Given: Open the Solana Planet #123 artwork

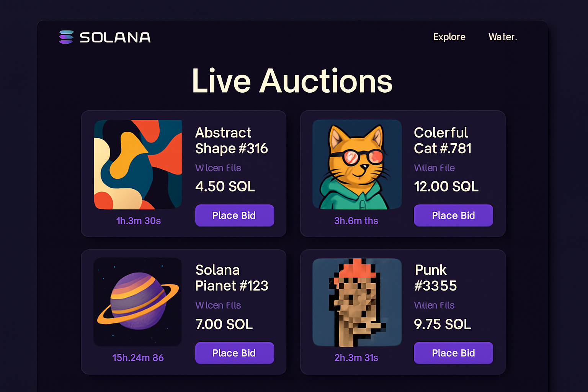Looking at the screenshot, I should click(x=138, y=302).
